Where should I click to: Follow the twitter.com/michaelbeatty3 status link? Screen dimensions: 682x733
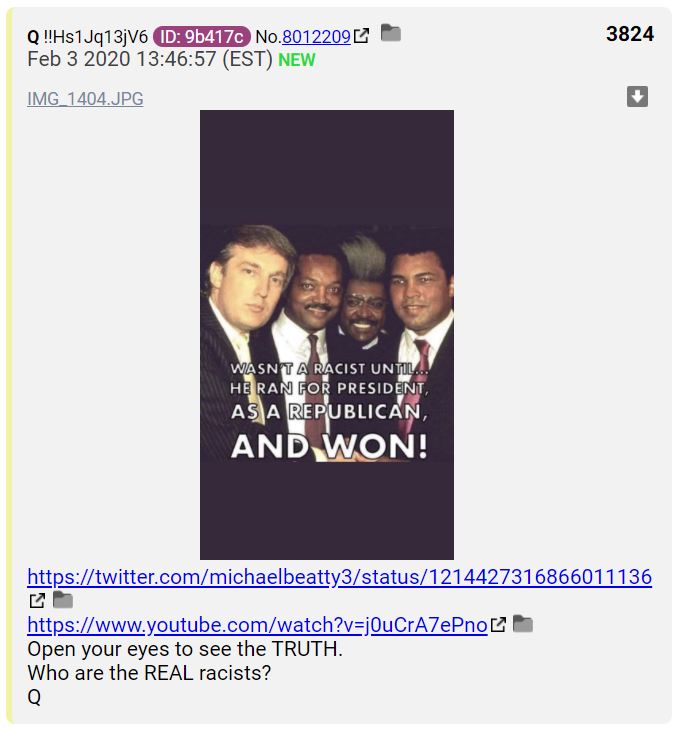click(x=340, y=577)
